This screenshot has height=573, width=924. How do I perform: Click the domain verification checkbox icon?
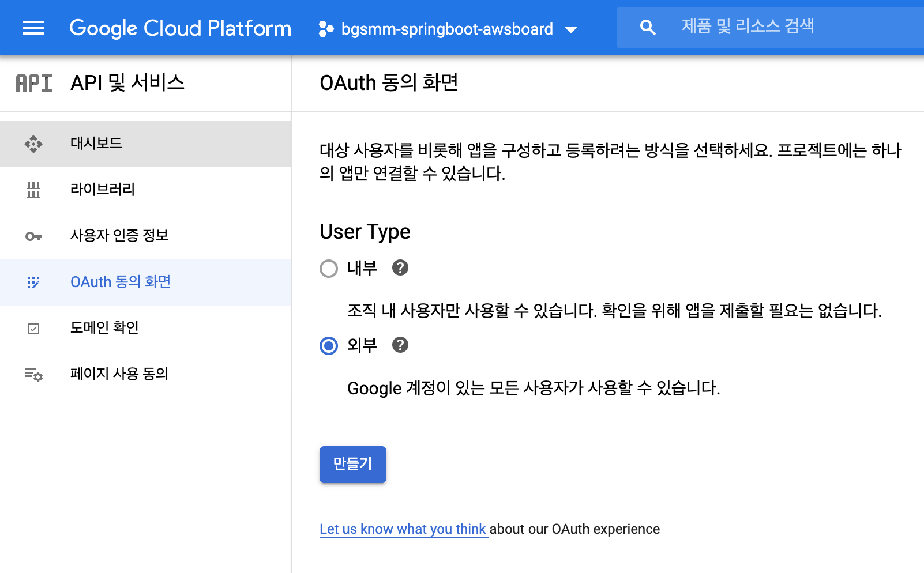pyautogui.click(x=33, y=329)
